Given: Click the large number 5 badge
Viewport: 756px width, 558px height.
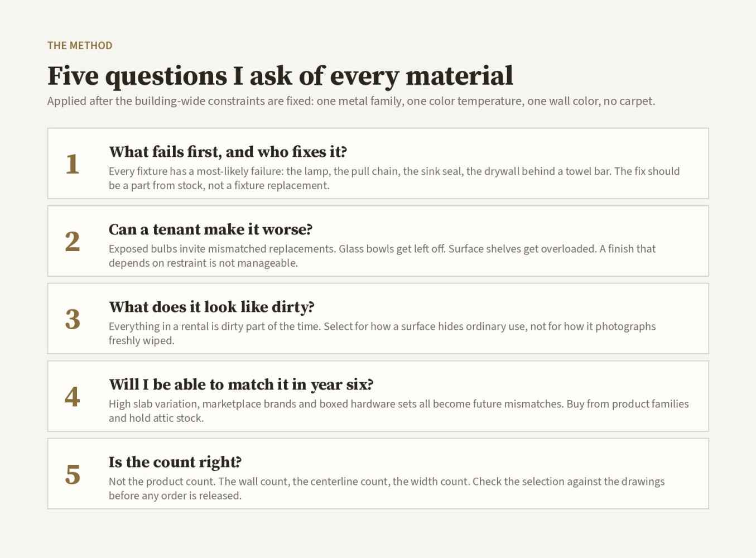Looking at the screenshot, I should tap(73, 474).
